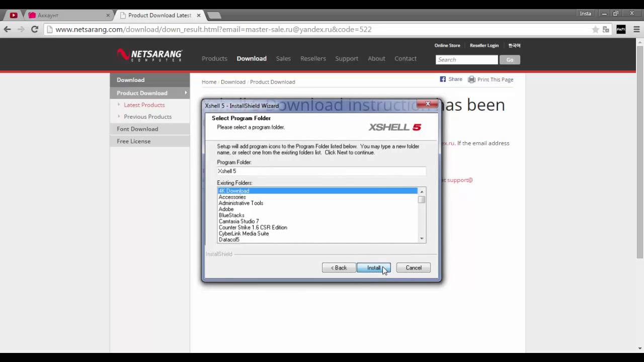This screenshot has width=644, height=362.
Task: Expand Product Download sidebar item
Action: 150,93
